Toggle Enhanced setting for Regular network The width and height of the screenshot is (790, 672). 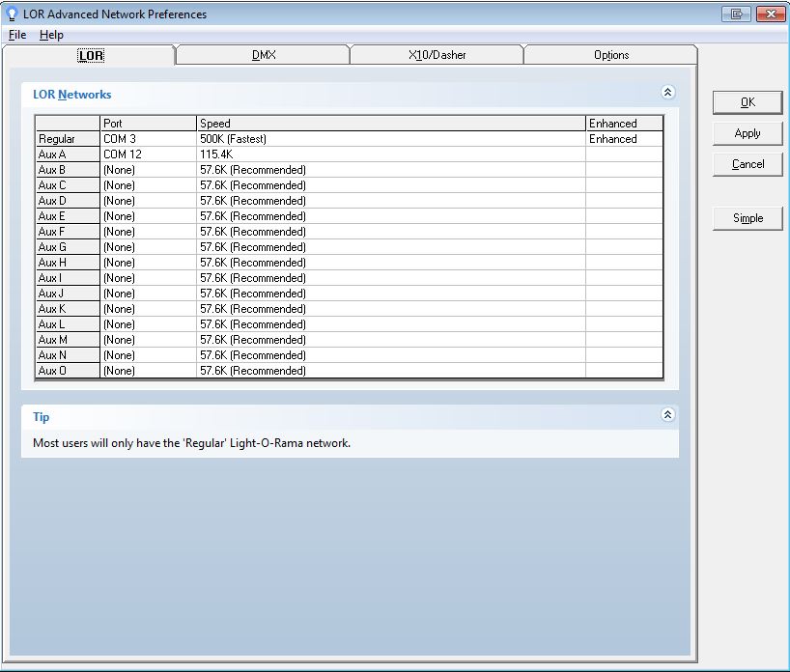click(624, 139)
